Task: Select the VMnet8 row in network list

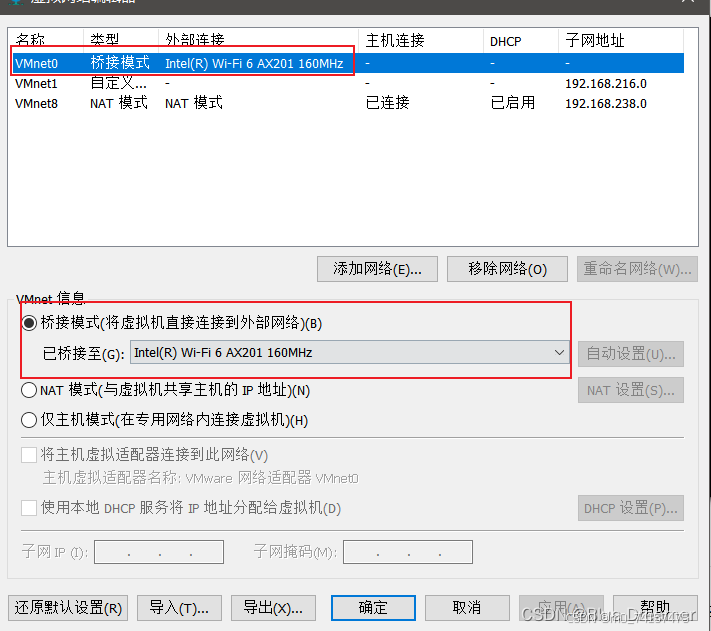Action: (348, 103)
